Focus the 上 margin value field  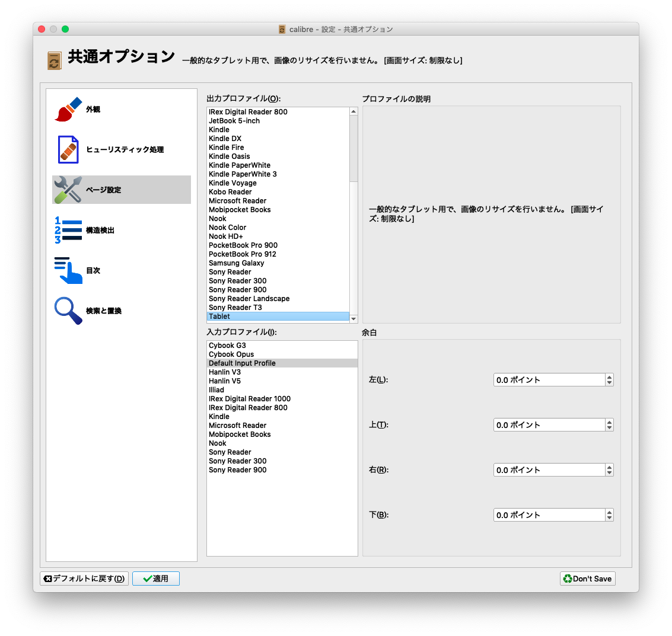pyautogui.click(x=549, y=425)
